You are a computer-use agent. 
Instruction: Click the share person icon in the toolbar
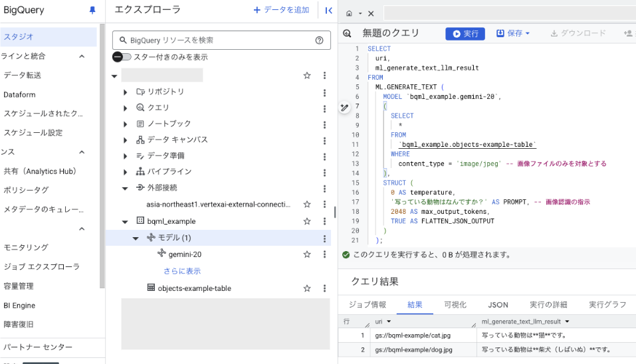click(629, 33)
